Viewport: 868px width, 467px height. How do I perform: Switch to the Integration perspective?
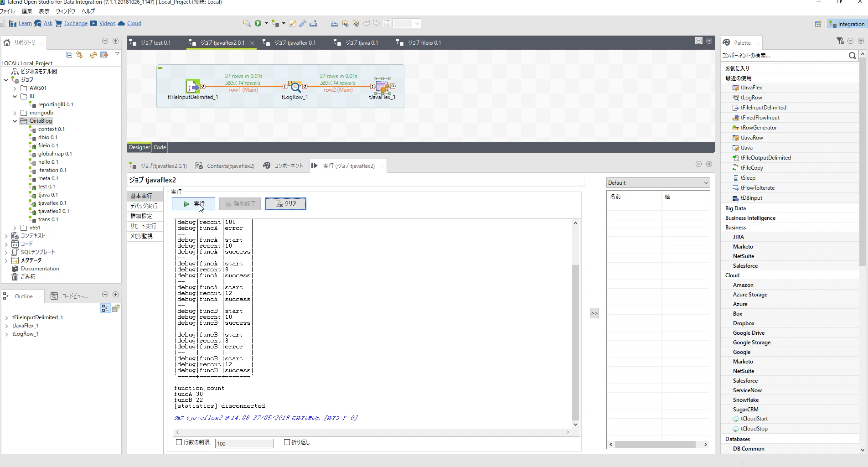point(847,24)
